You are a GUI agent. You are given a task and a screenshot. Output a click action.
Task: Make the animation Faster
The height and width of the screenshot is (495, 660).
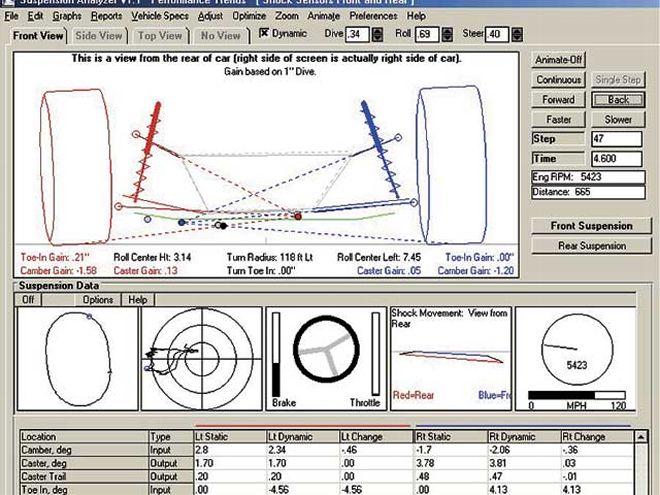click(558, 120)
